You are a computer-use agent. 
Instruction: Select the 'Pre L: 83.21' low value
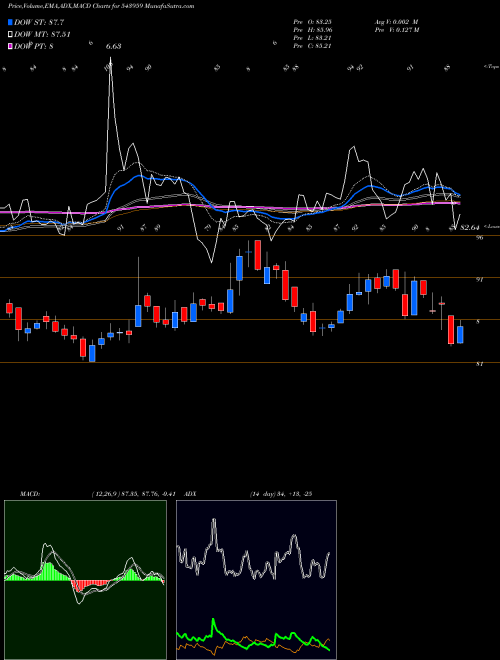312,38
